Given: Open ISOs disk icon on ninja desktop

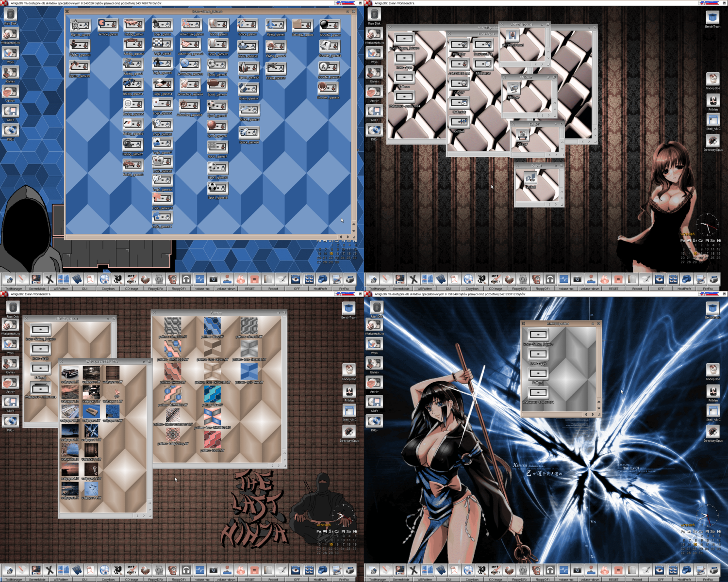Looking at the screenshot, I should 10,421.
